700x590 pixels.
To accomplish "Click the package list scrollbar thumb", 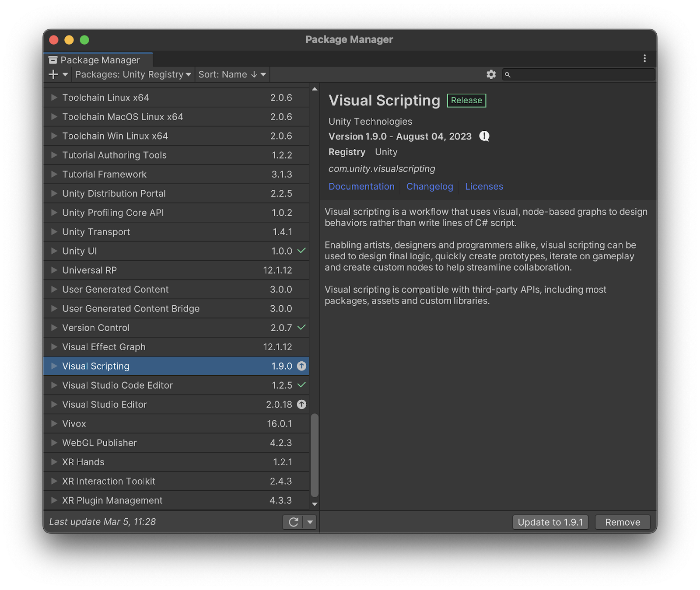I will (x=314, y=455).
